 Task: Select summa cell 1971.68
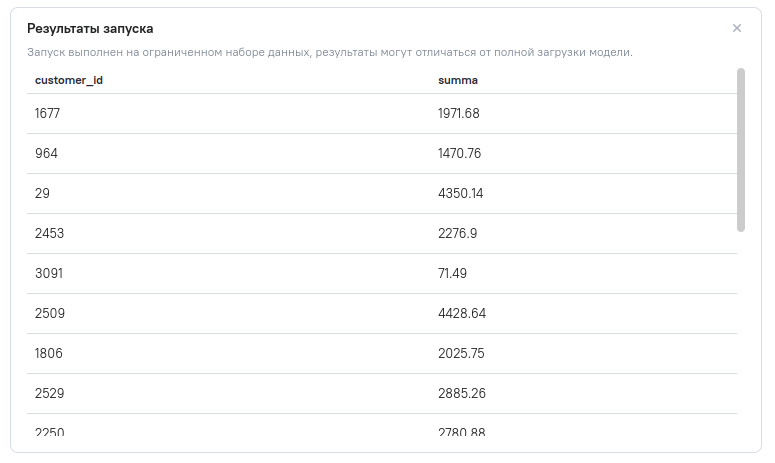[x=459, y=114]
